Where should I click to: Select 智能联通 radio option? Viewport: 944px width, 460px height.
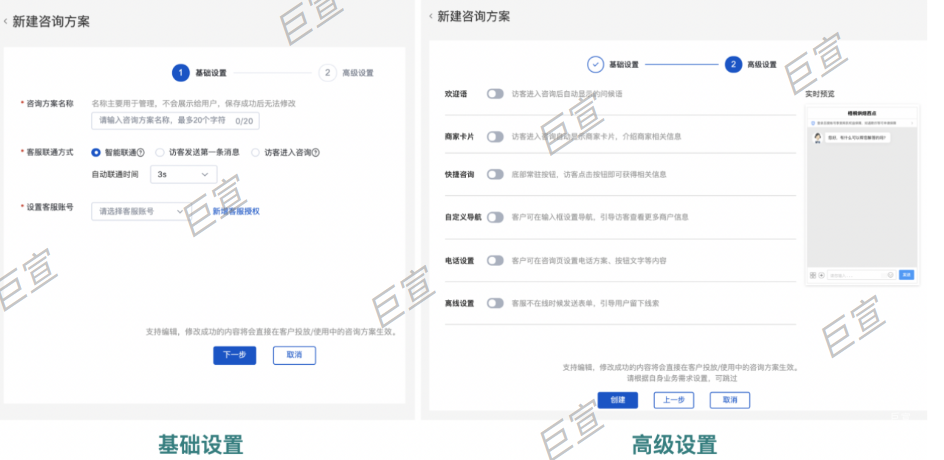(x=96, y=153)
